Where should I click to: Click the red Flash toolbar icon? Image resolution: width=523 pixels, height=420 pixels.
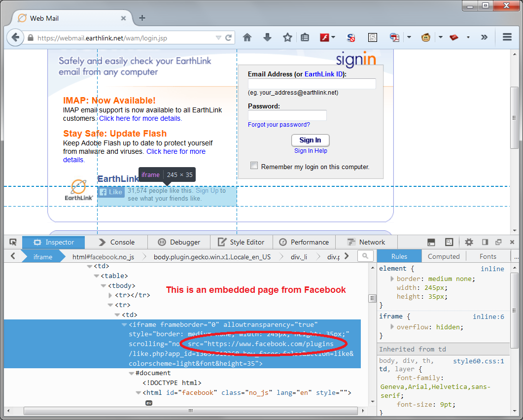point(324,37)
